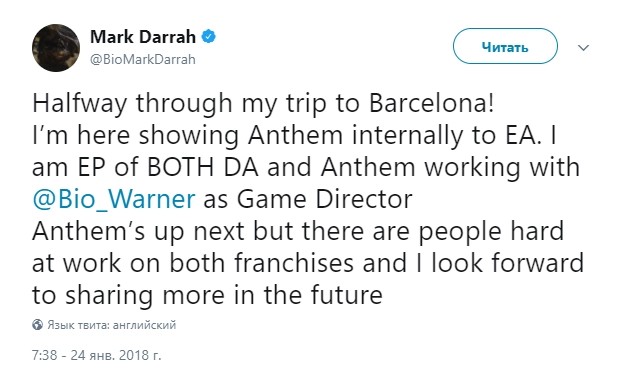Open the 7:38 - 24 янв. 2018 timestamp
Screen dimensions: 629x375
click(x=97, y=355)
